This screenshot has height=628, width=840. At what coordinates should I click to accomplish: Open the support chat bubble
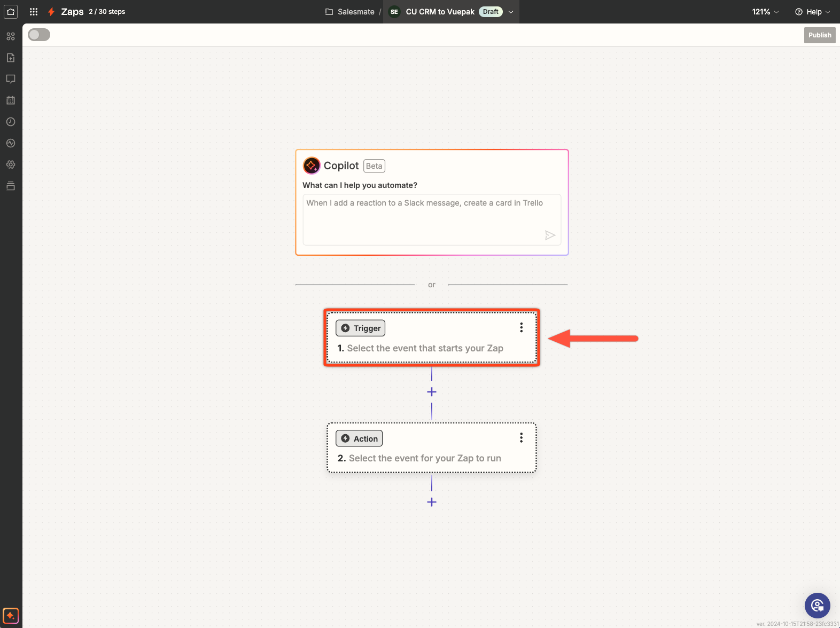click(817, 605)
